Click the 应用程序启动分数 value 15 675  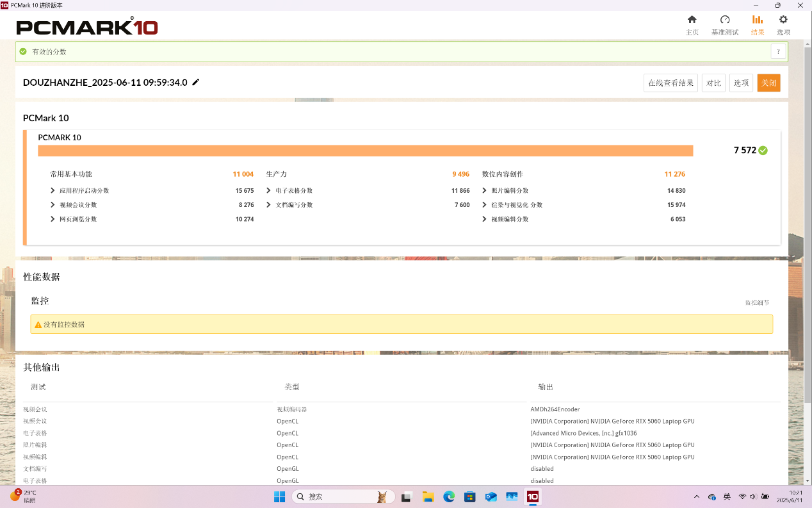coord(245,190)
